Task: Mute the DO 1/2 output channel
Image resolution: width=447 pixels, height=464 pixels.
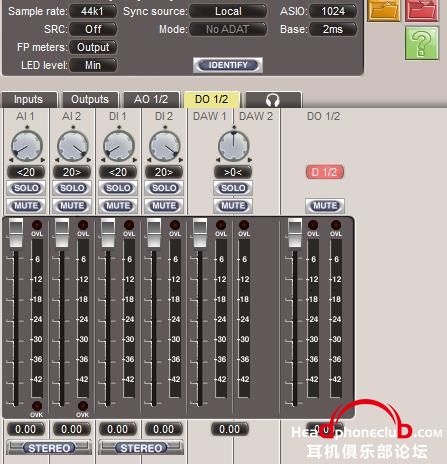Action: (x=325, y=206)
